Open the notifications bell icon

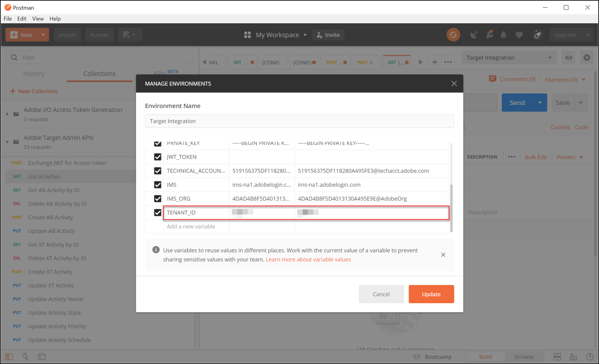[503, 35]
